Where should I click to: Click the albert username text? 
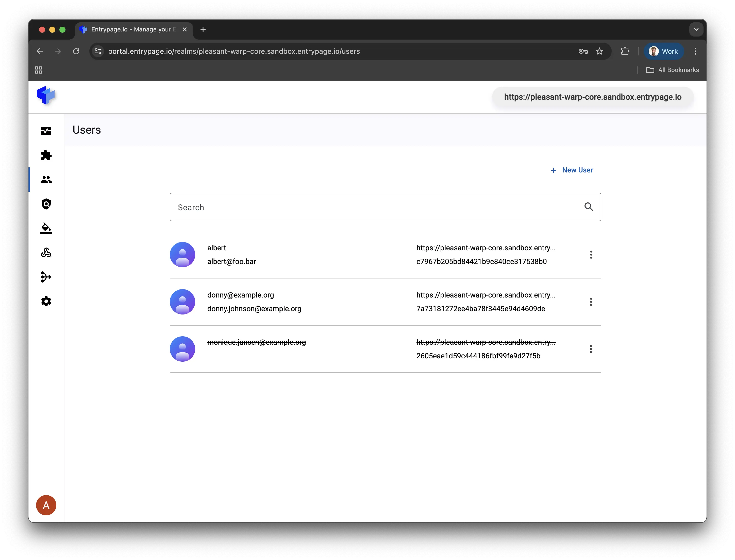(216, 248)
